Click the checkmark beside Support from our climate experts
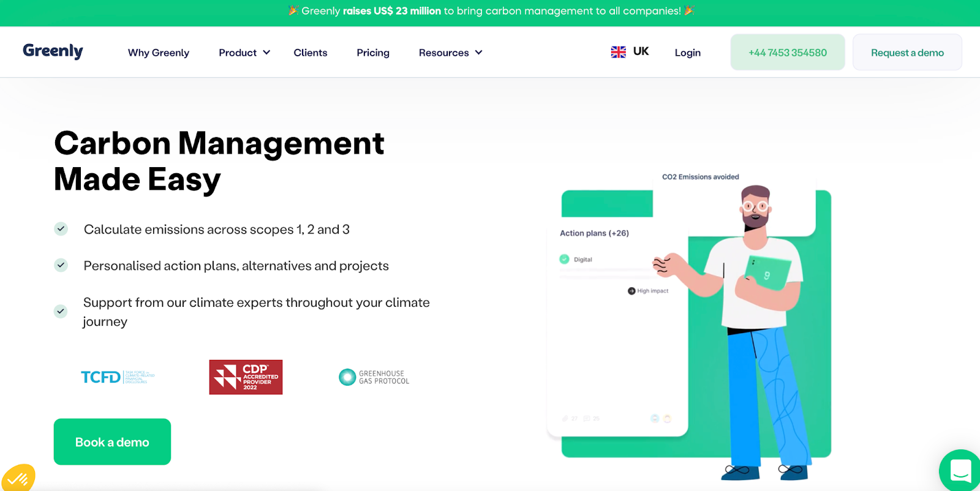 click(x=61, y=311)
